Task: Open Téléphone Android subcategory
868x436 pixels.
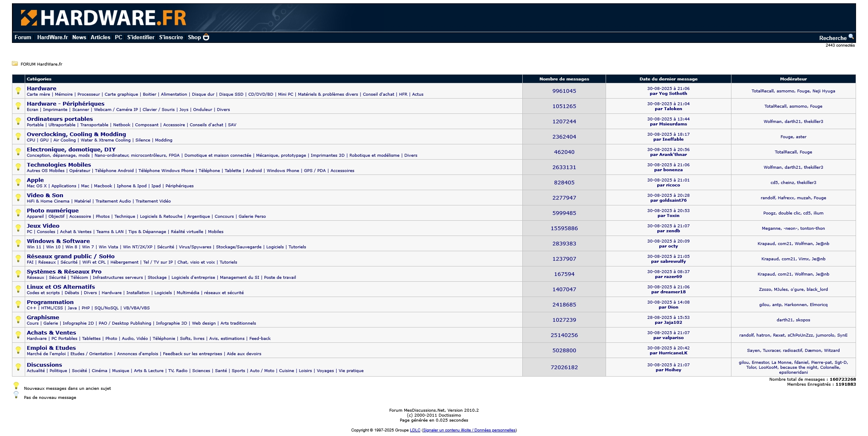Action: coord(114,171)
